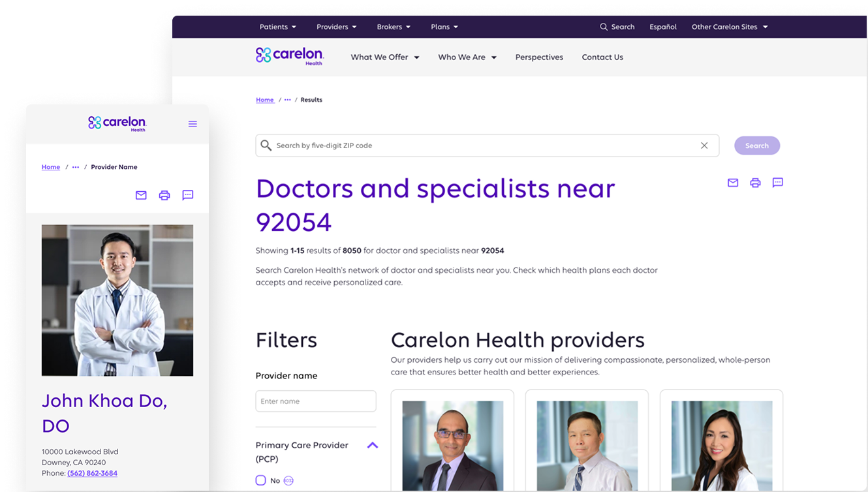Check the No option under PCP filter
The height and width of the screenshot is (492, 868).
(260, 480)
